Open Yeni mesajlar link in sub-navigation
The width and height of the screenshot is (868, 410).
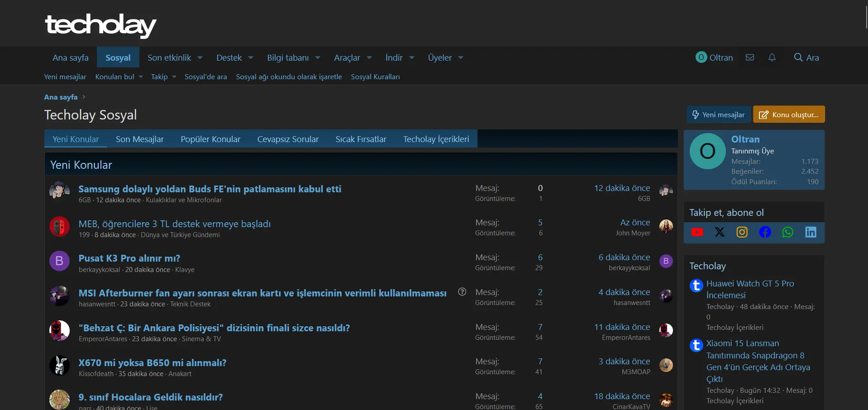[x=65, y=76]
